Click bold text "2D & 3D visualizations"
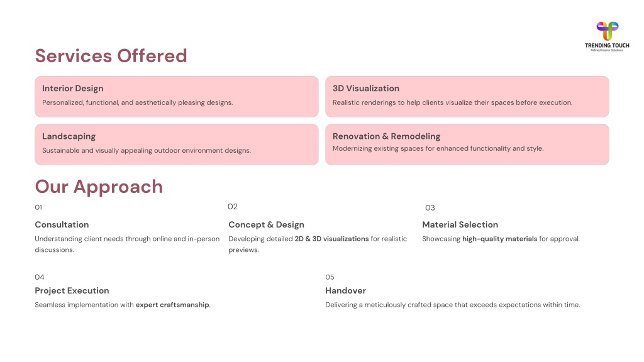 [331, 239]
